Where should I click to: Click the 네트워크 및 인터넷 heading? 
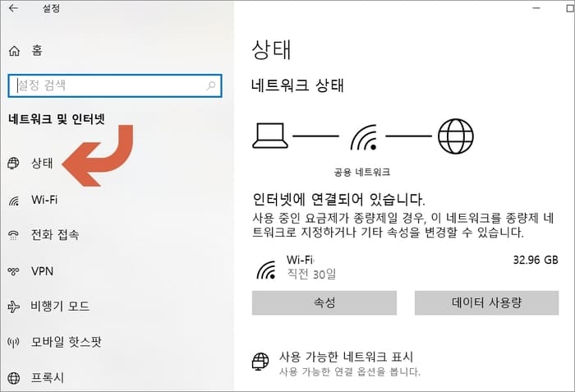pos(57,119)
